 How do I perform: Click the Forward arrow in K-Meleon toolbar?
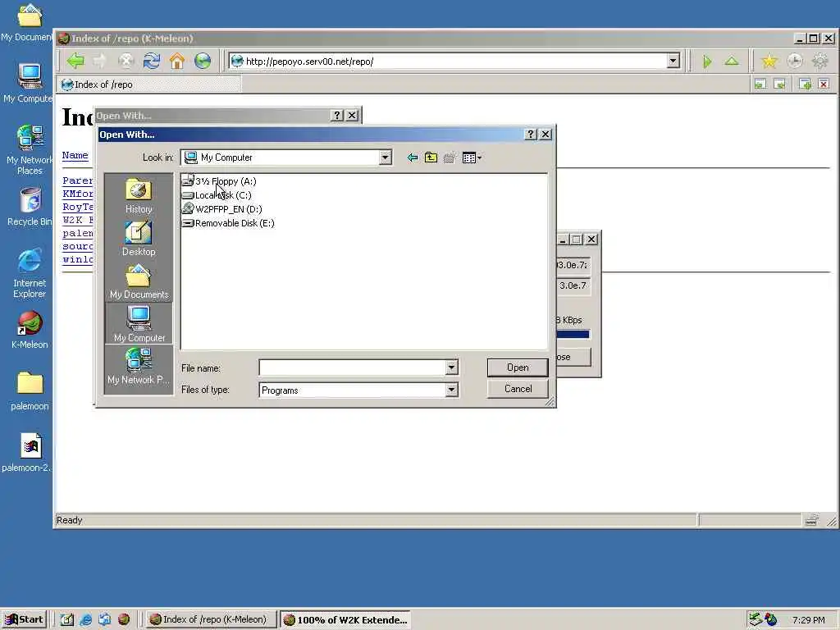click(x=100, y=61)
